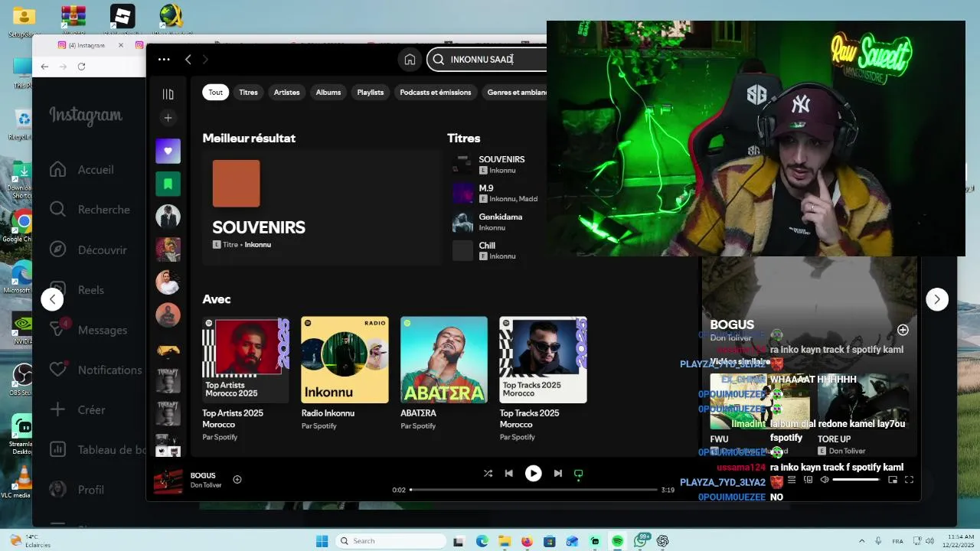
Task: Open Google Chrome desktop shortcut
Action: coord(23,227)
